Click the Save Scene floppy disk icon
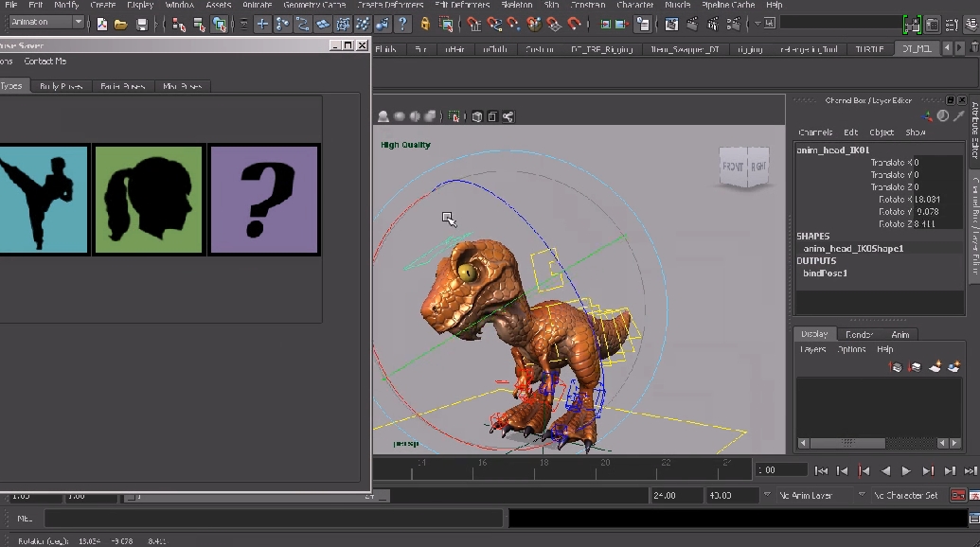Screen dimensions: 980x547 (x=142, y=25)
